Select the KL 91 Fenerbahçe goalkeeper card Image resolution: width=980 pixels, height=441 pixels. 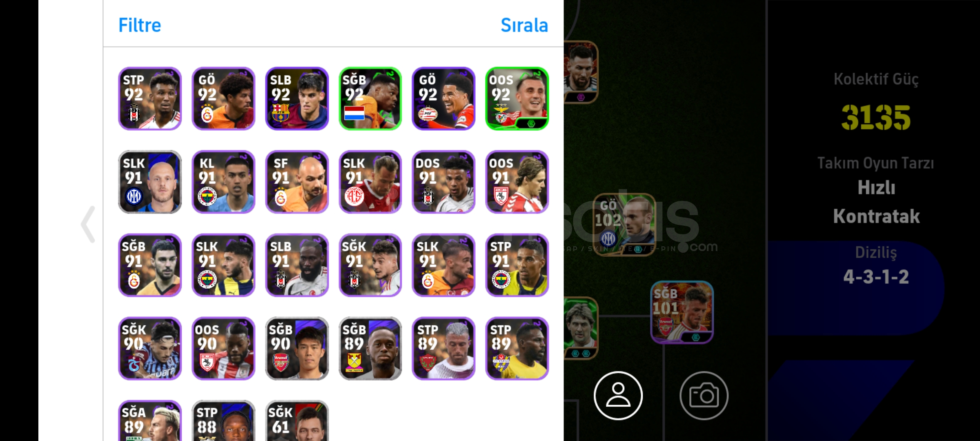(223, 182)
